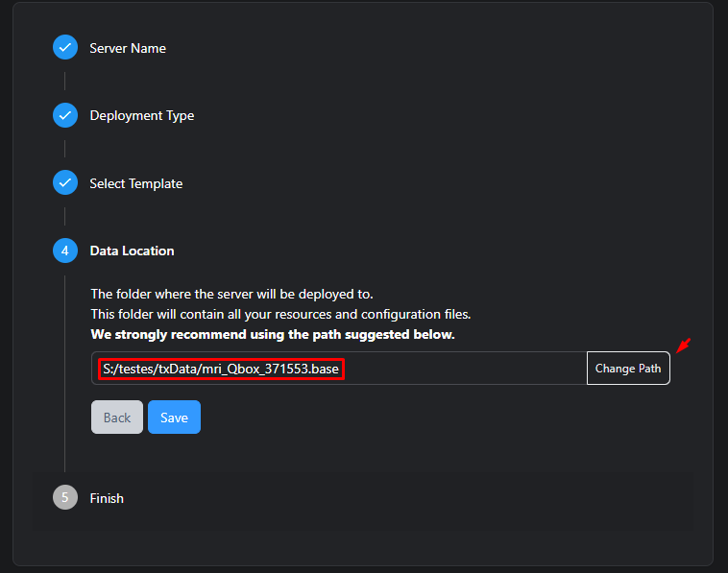Save the data location

(174, 418)
